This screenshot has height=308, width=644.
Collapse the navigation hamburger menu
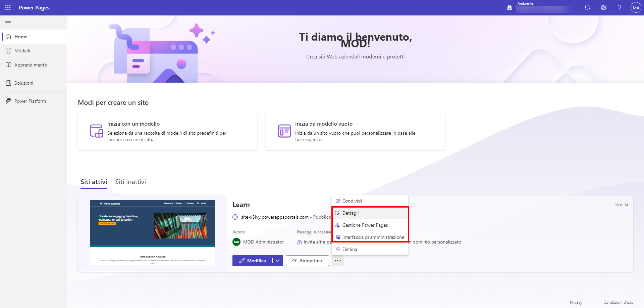click(x=8, y=23)
